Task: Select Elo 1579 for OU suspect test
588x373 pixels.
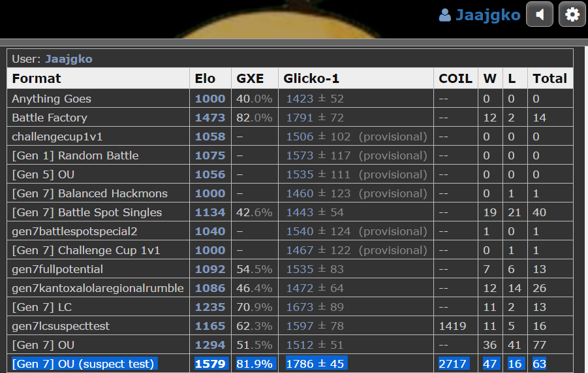Action: tap(210, 364)
